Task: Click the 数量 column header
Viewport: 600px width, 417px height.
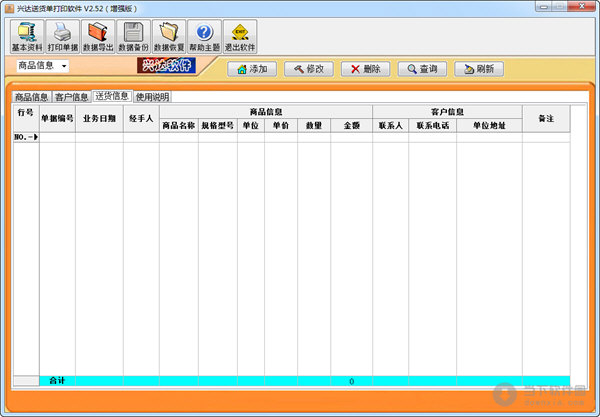Action: pos(314,125)
